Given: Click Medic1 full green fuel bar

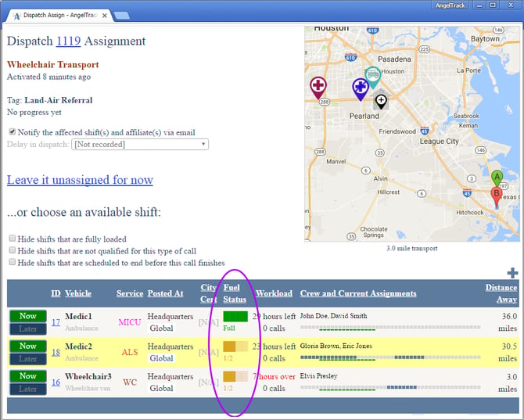Looking at the screenshot, I should coord(235,317).
